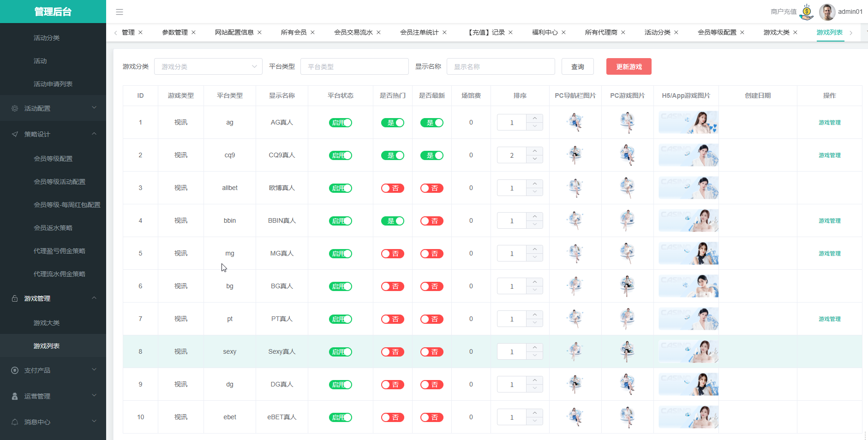Click the red 更新游戏 button

point(629,67)
